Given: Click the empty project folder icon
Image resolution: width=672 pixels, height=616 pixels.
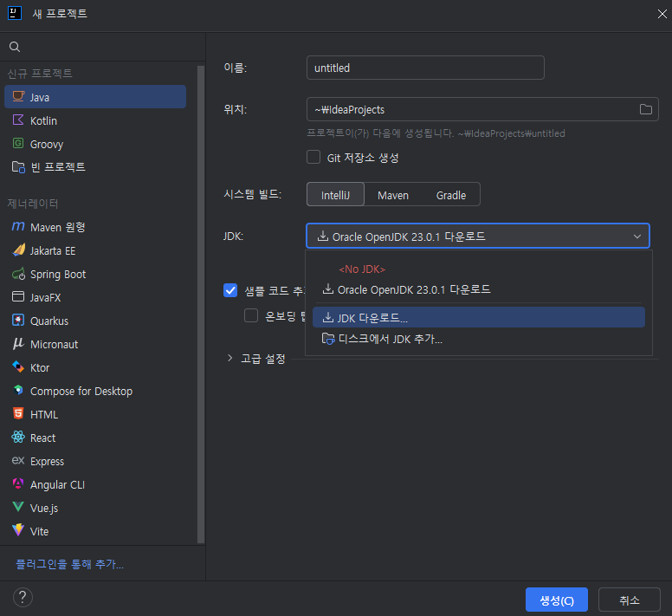Looking at the screenshot, I should 18,166.
